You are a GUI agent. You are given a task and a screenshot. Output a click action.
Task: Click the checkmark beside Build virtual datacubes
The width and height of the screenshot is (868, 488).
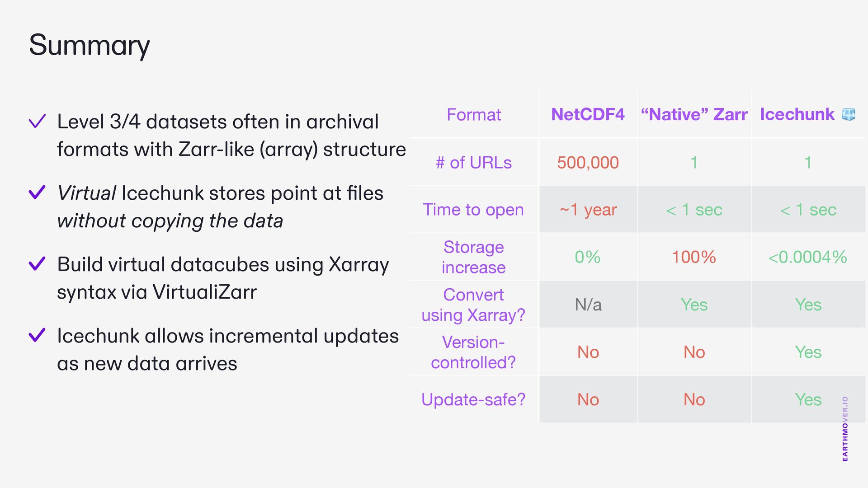[37, 264]
